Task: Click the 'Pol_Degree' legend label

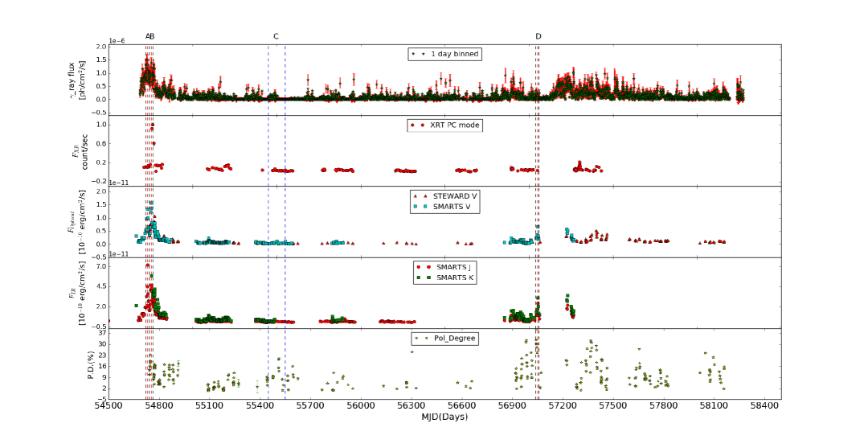Action: [x=455, y=338]
